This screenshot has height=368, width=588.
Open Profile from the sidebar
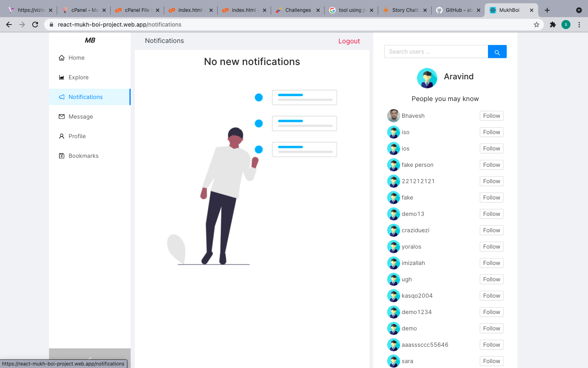point(90,136)
